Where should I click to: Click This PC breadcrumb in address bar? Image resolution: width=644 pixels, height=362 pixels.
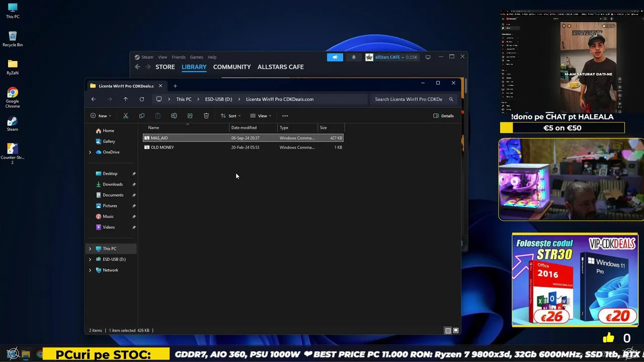(x=184, y=99)
